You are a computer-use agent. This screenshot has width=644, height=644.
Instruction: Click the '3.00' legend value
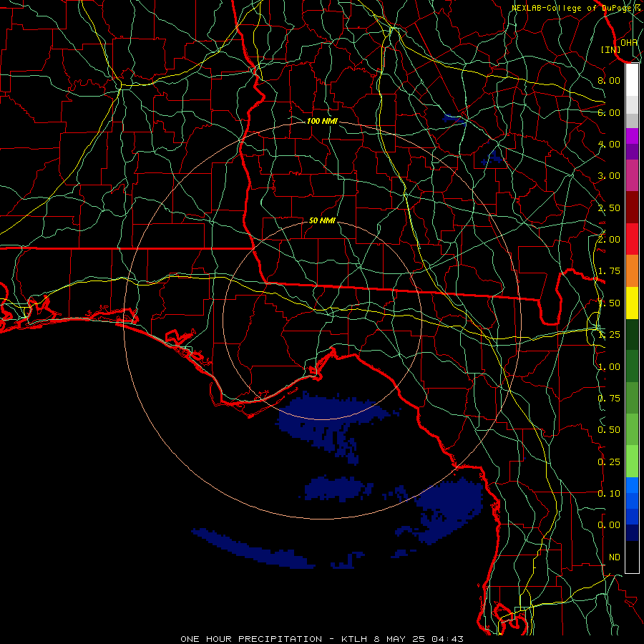(609, 176)
